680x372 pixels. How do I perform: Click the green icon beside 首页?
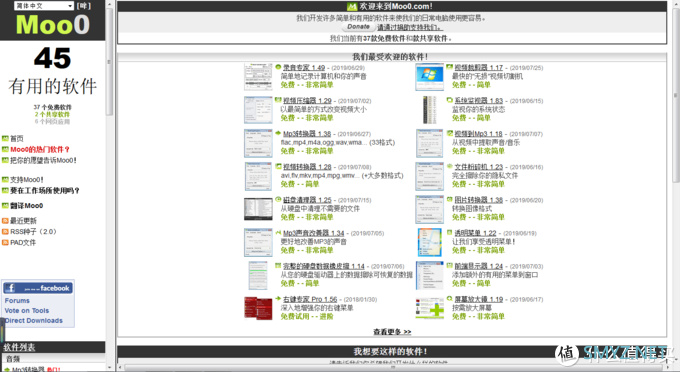coord(5,138)
